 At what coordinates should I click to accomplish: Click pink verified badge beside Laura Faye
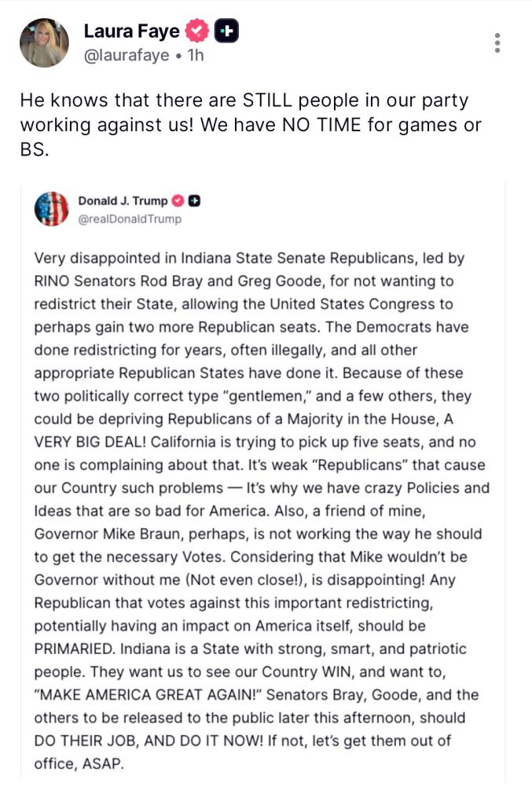coord(197,31)
